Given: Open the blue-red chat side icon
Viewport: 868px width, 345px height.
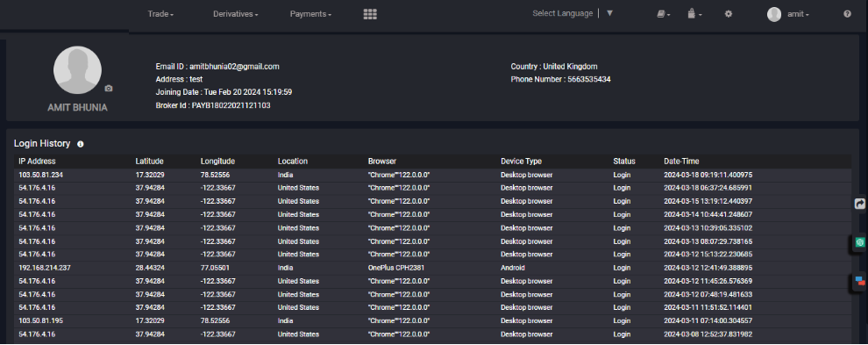Looking at the screenshot, I should [x=860, y=282].
